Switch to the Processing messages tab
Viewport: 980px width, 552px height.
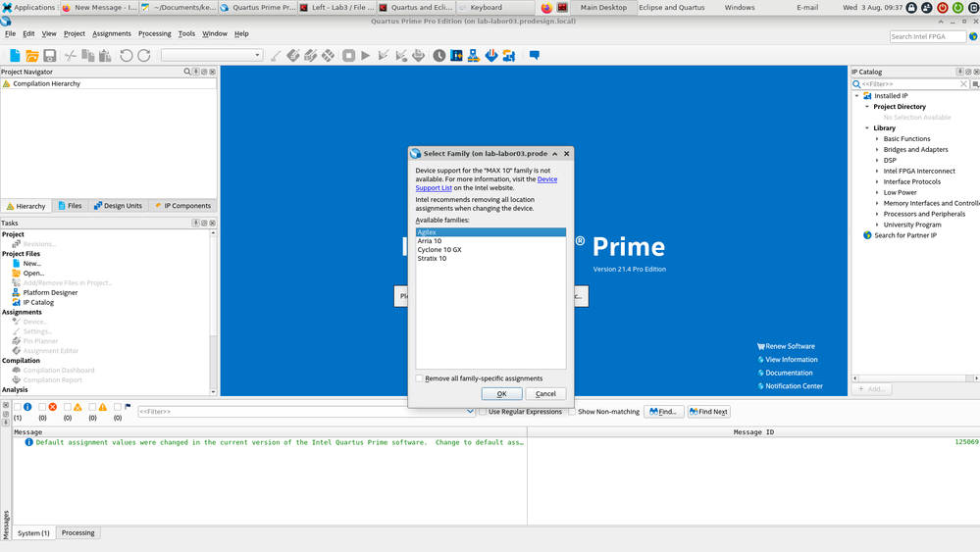coord(78,532)
